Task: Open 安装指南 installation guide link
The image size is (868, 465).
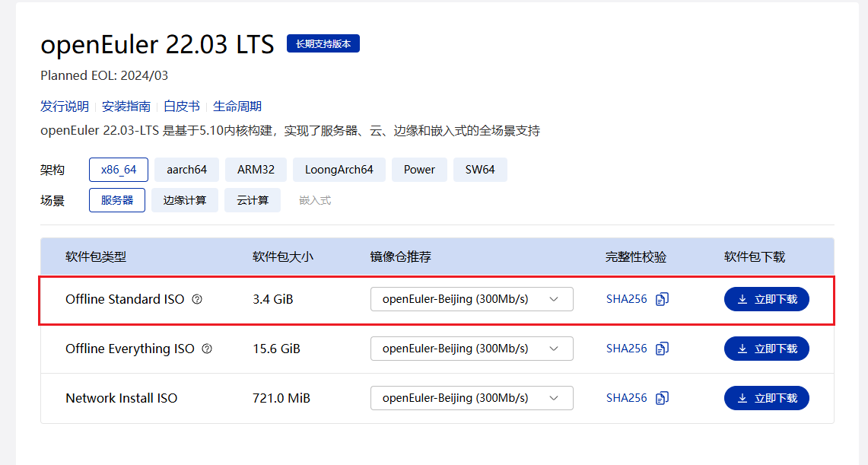Action: pyautogui.click(x=126, y=107)
